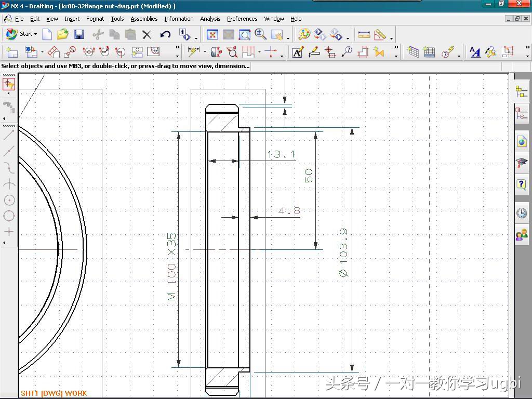This screenshot has width=532, height=399.
Task: Open the Section View hatch icon
Action: click(x=153, y=52)
